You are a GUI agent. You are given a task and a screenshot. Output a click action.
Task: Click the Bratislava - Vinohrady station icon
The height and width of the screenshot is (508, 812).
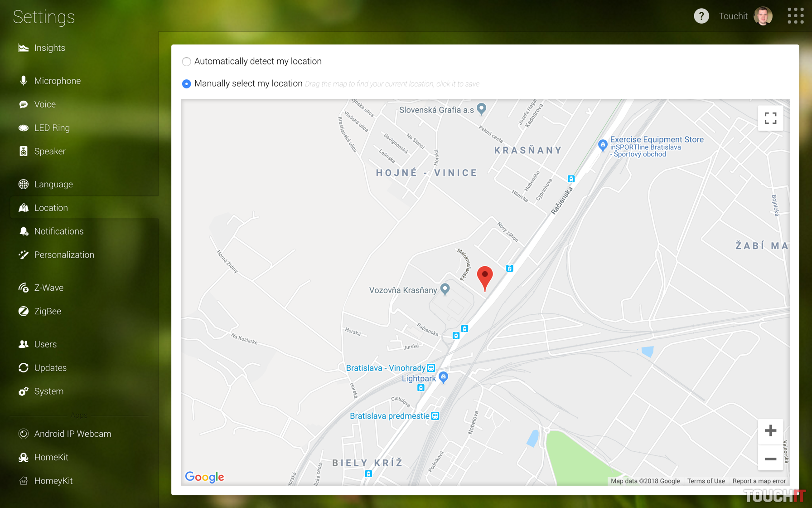coord(431,368)
